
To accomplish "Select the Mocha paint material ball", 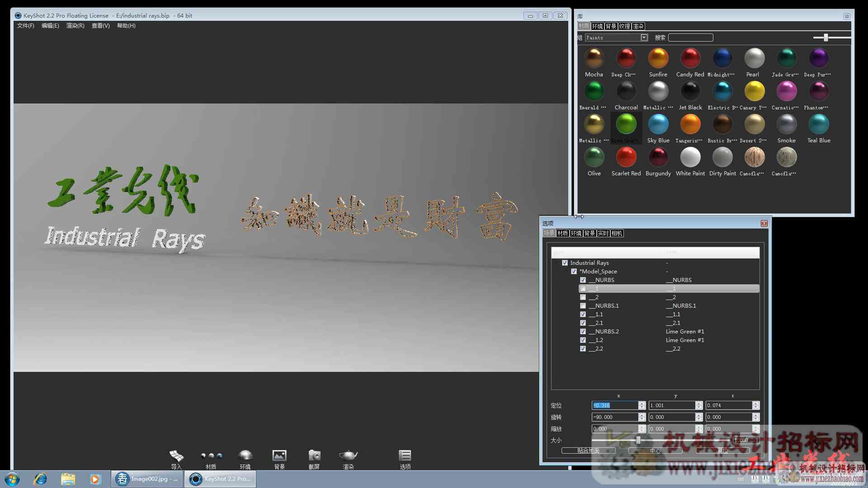I will point(594,58).
